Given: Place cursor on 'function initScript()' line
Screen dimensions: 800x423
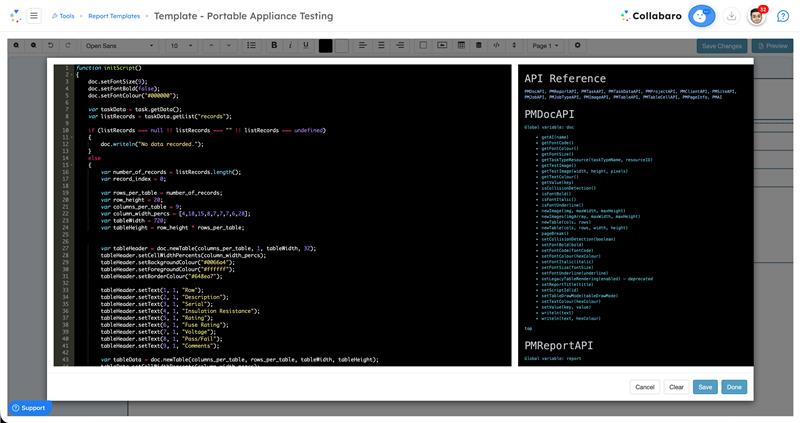Looking at the screenshot, I should pos(109,68).
